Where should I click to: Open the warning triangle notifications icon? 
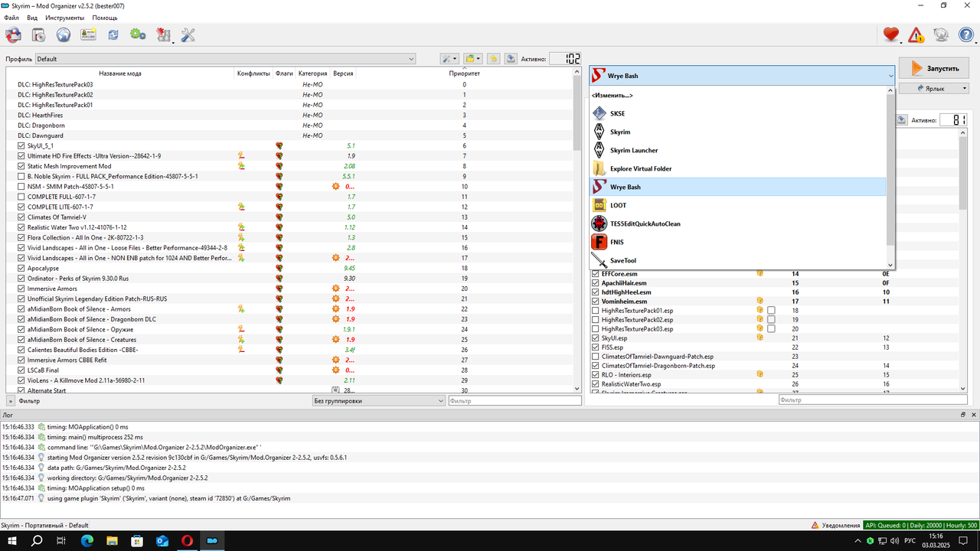[x=916, y=35]
